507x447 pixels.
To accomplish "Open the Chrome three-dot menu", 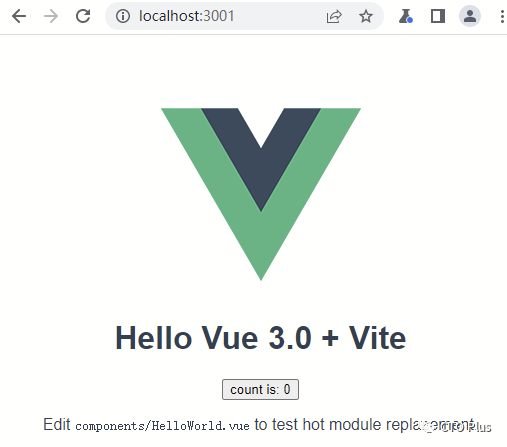I will pos(502,16).
